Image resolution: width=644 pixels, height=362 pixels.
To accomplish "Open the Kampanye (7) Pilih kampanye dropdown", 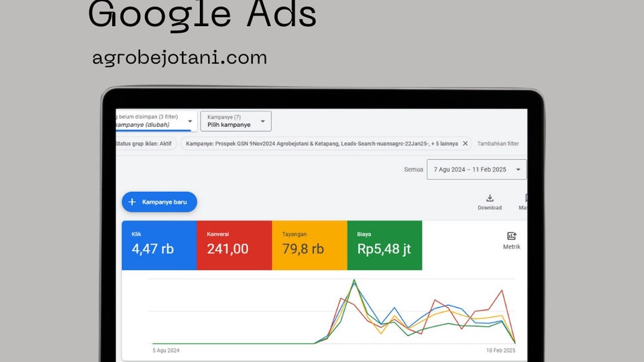I will [x=235, y=121].
